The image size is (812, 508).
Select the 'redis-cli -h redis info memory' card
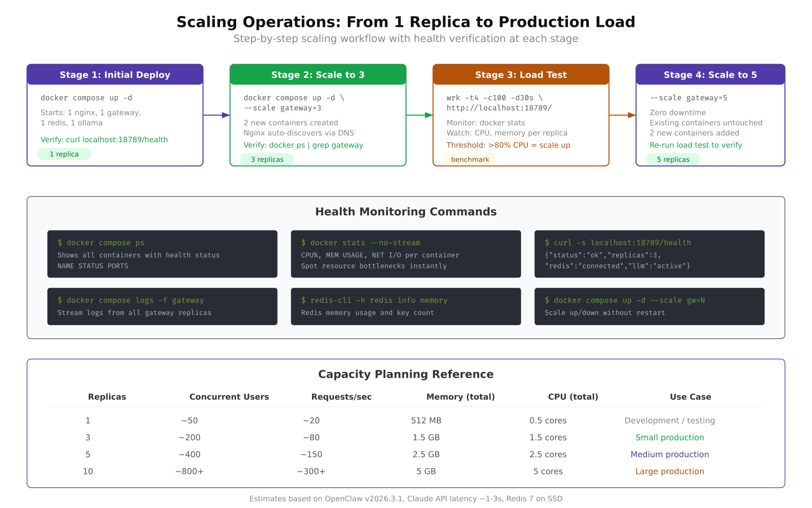pyautogui.click(x=406, y=306)
